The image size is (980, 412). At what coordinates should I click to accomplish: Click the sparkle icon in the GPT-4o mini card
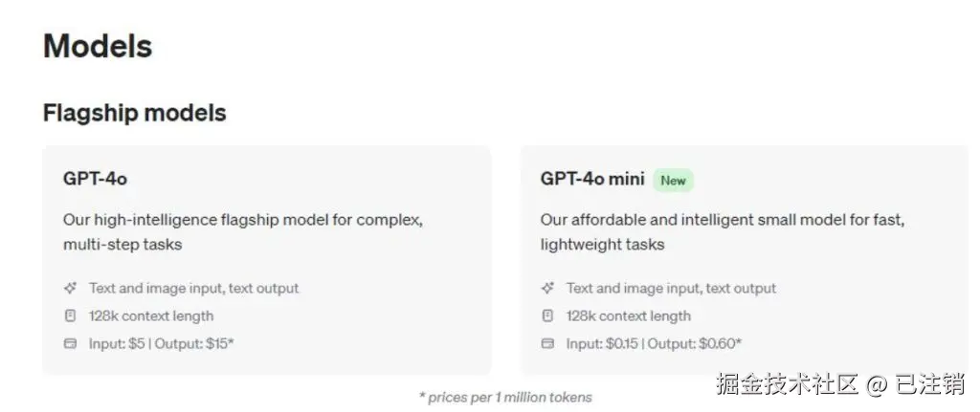(547, 288)
